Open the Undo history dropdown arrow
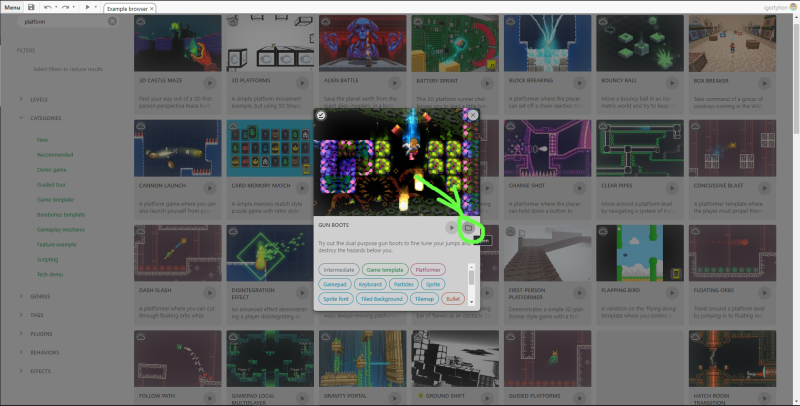 tap(56, 7)
